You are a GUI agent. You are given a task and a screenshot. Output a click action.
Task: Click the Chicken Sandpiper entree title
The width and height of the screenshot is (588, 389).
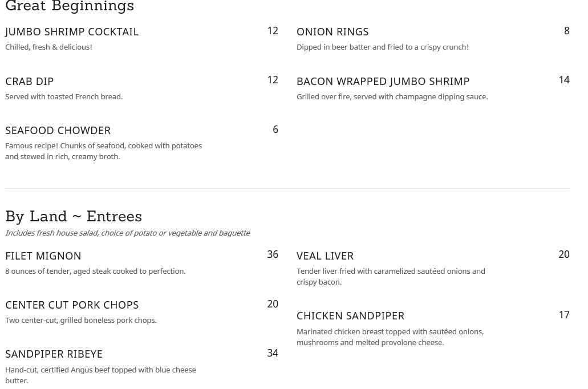(350, 316)
